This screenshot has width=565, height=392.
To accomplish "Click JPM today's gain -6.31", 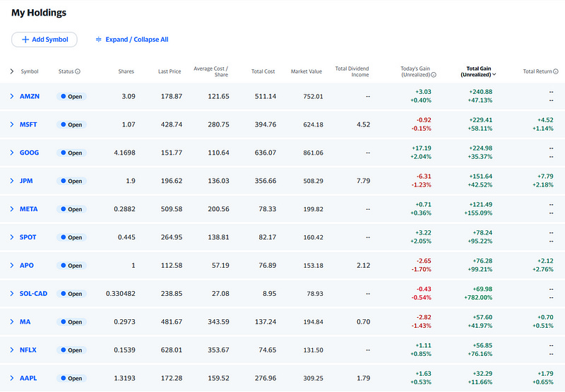I will [424, 176].
